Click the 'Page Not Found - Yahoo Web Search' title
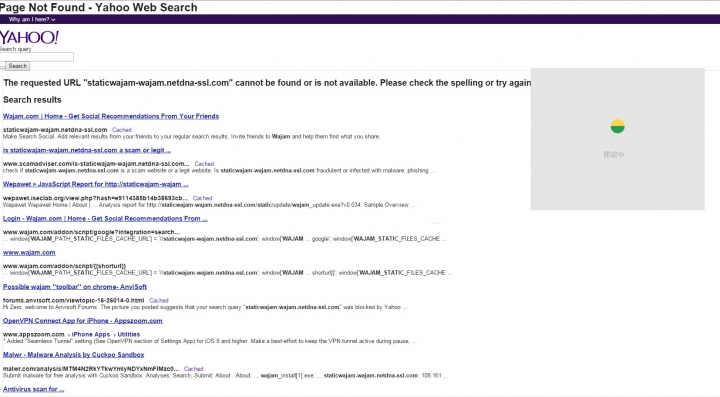 pyautogui.click(x=99, y=7)
